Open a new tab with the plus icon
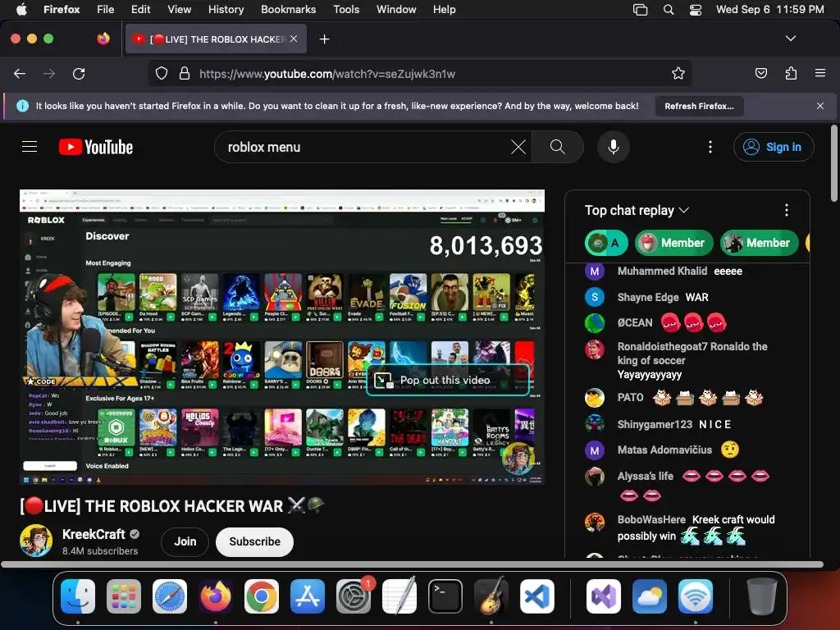 coord(324,39)
